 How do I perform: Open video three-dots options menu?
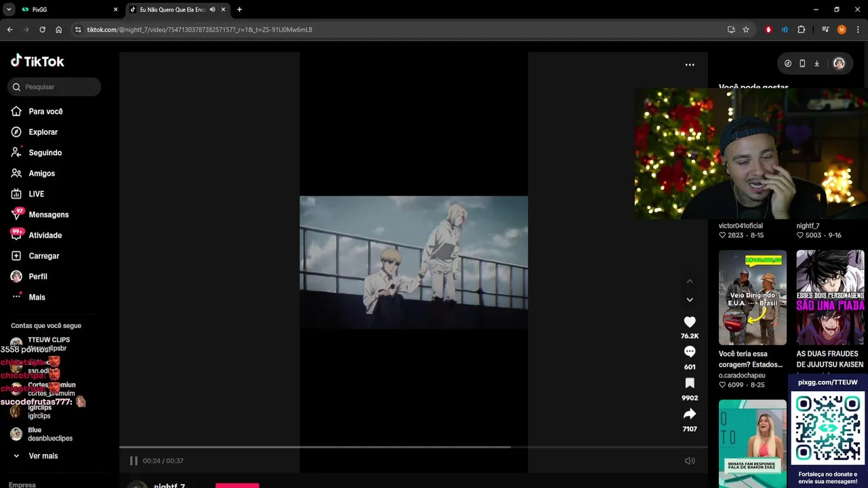690,65
